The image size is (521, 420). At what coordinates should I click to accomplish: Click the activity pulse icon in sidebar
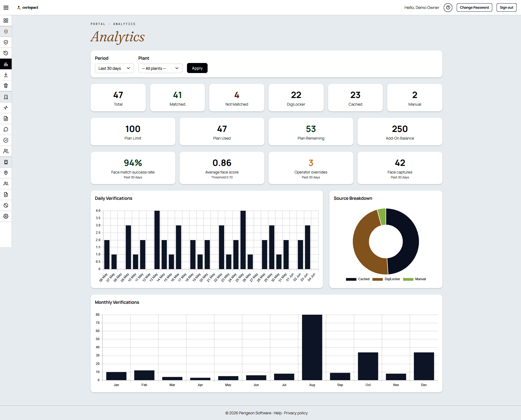pyautogui.click(x=6, y=108)
